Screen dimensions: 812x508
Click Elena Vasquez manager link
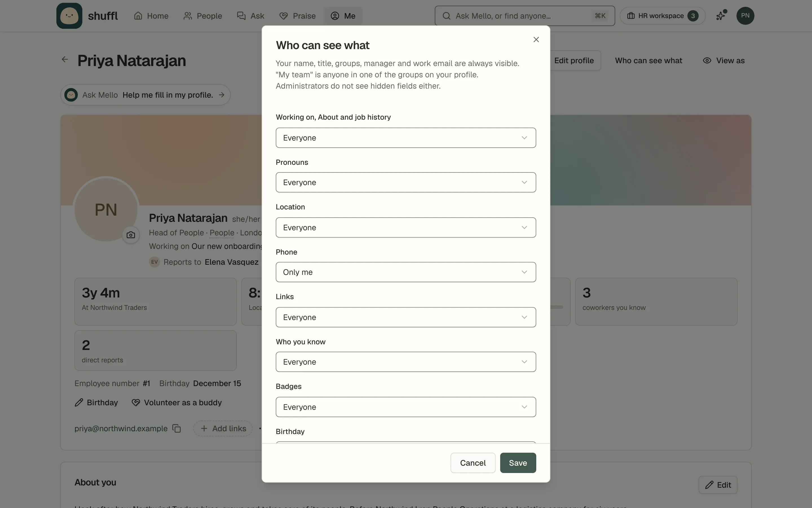point(231,262)
